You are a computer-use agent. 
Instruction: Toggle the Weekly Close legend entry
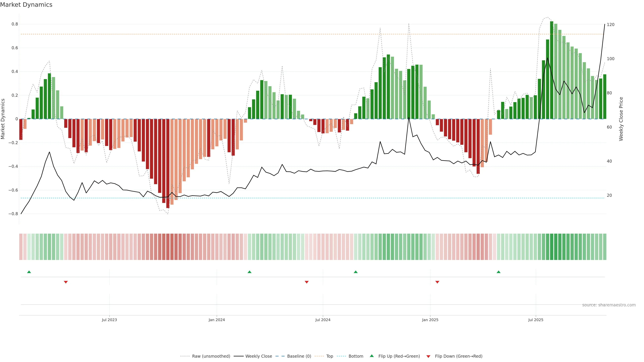tap(258, 356)
